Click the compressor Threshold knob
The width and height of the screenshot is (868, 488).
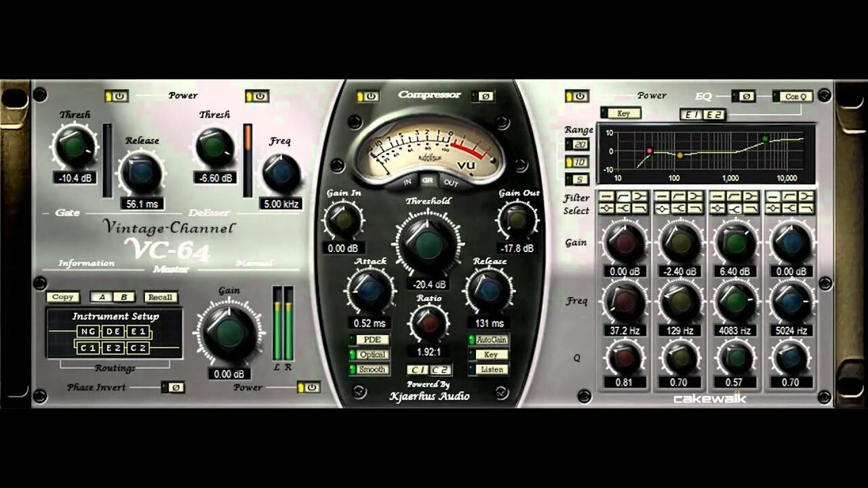[428, 243]
